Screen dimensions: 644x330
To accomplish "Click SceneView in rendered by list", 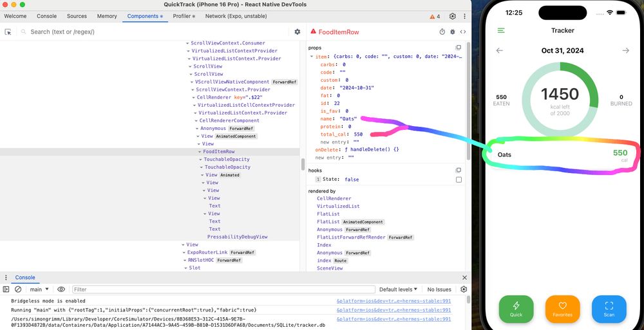I will pos(330,268).
